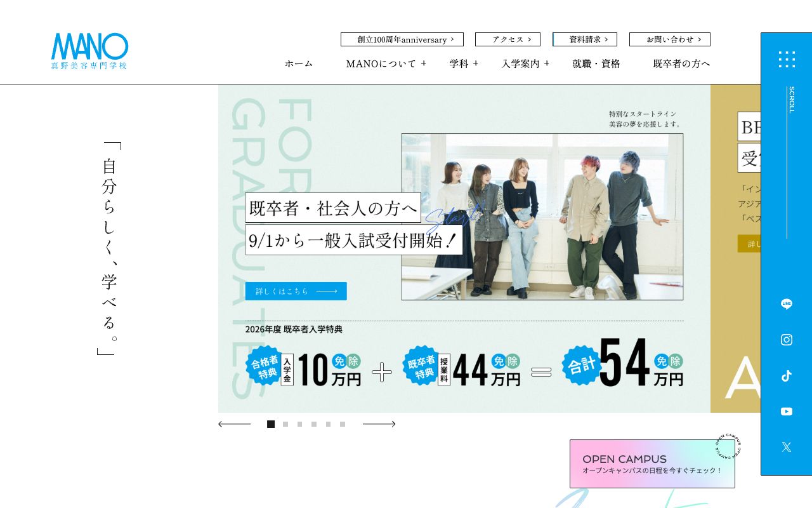Select the first carousel indicator dot
This screenshot has height=508, width=812.
[x=271, y=424]
